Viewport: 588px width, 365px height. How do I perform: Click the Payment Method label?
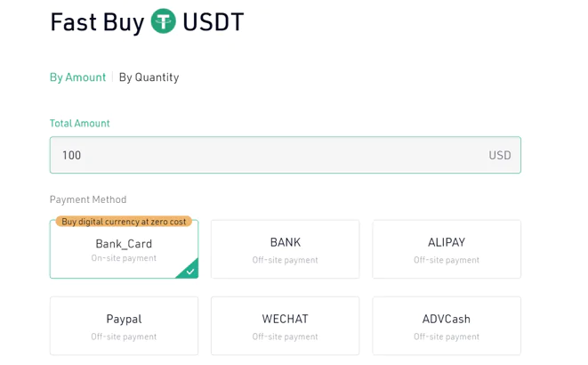pyautogui.click(x=88, y=199)
